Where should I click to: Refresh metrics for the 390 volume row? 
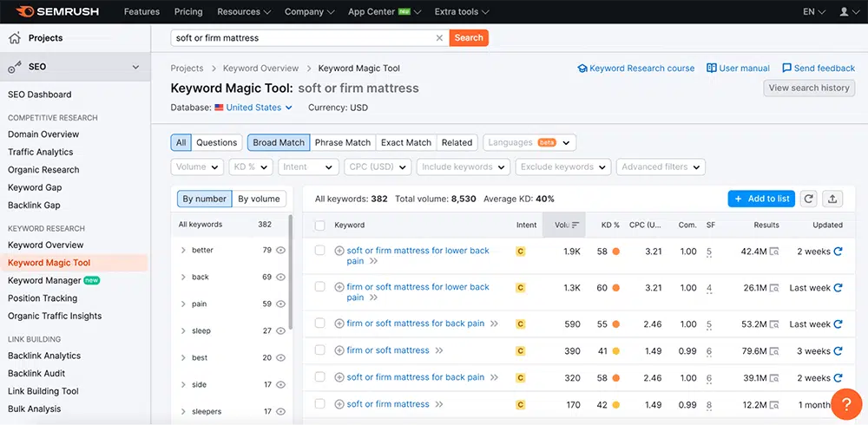838,351
